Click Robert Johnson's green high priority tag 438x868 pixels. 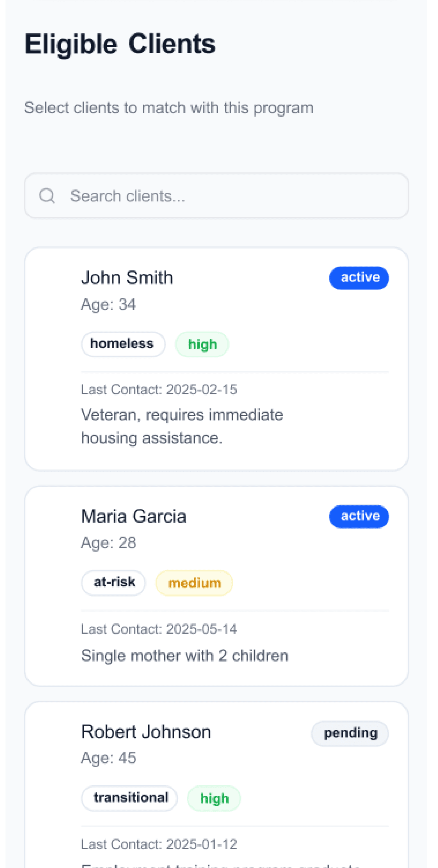pyautogui.click(x=214, y=798)
